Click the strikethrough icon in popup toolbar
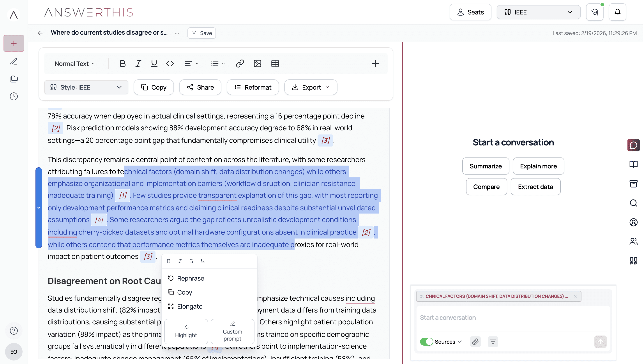 (x=191, y=261)
